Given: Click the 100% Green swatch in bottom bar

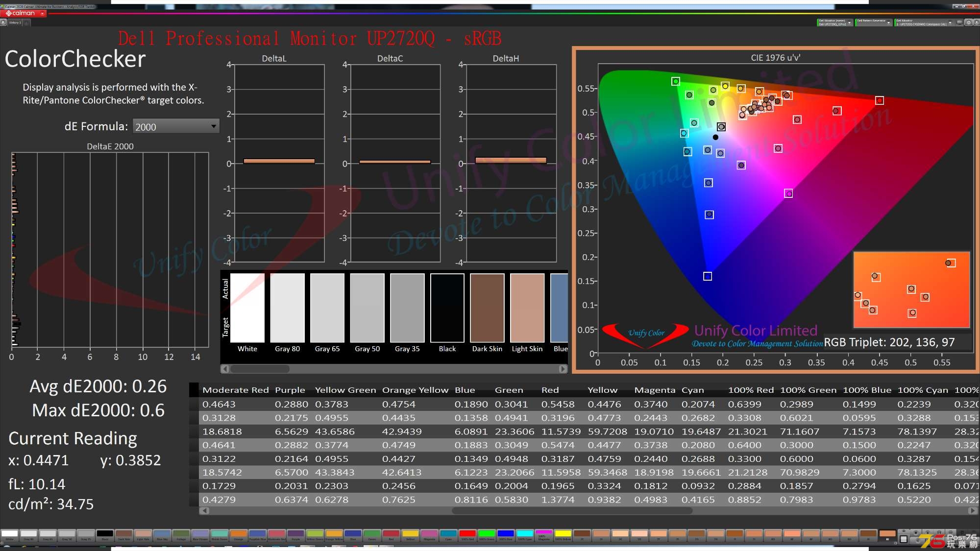Looking at the screenshot, I should tap(487, 535).
